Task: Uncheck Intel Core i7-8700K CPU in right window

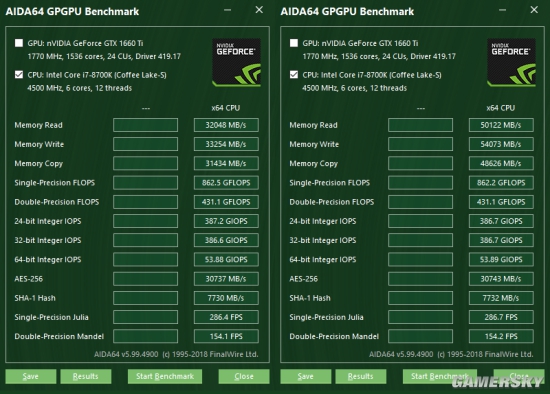Action: [x=294, y=75]
